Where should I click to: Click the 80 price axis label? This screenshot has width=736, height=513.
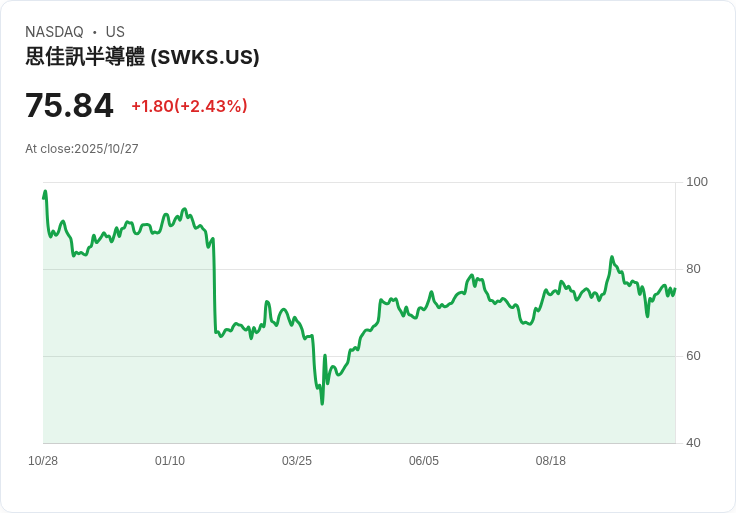point(694,269)
